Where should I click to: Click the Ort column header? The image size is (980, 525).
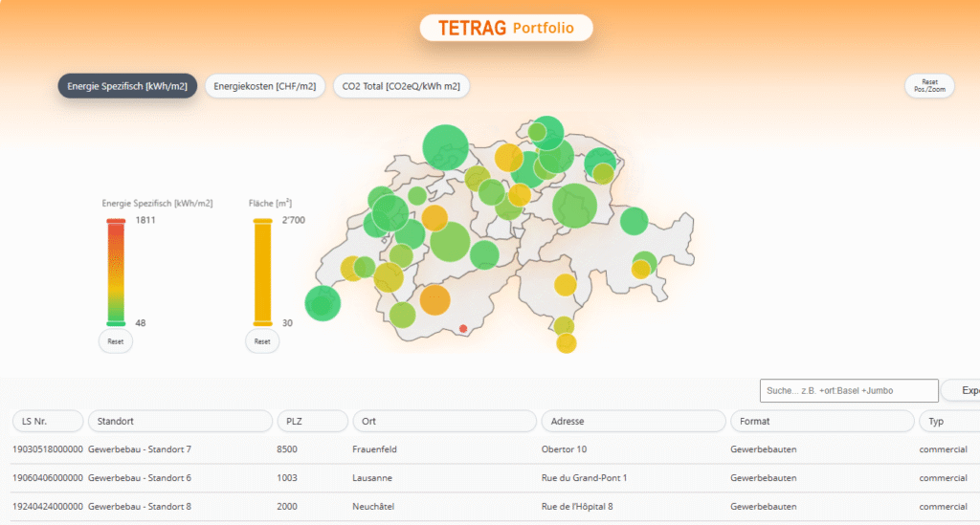click(444, 421)
